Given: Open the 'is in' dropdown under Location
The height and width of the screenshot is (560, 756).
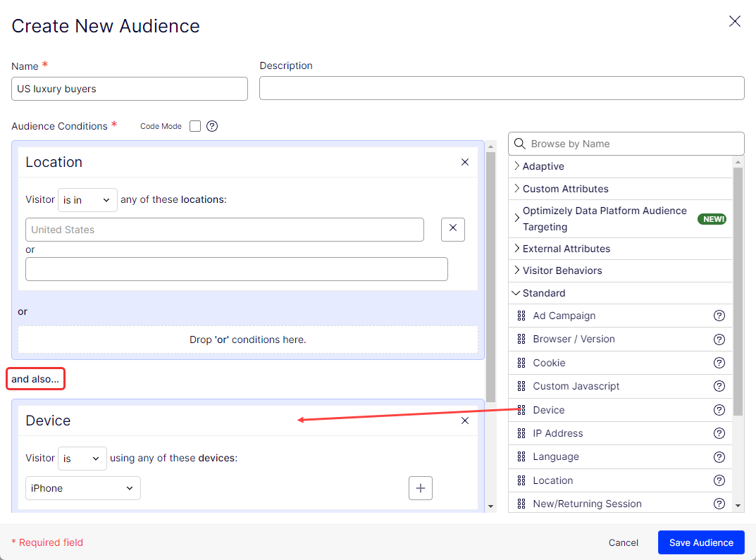Looking at the screenshot, I should (87, 200).
